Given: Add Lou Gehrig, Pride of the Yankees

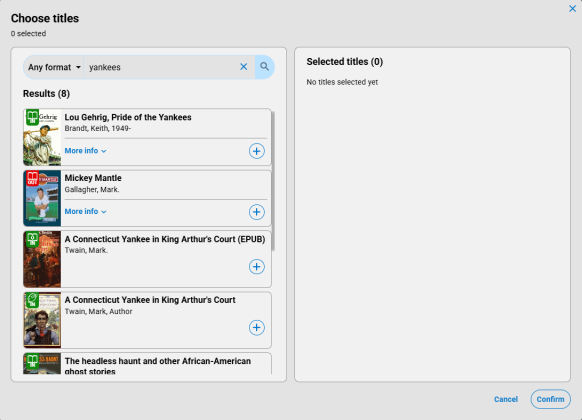Looking at the screenshot, I should click(x=256, y=151).
